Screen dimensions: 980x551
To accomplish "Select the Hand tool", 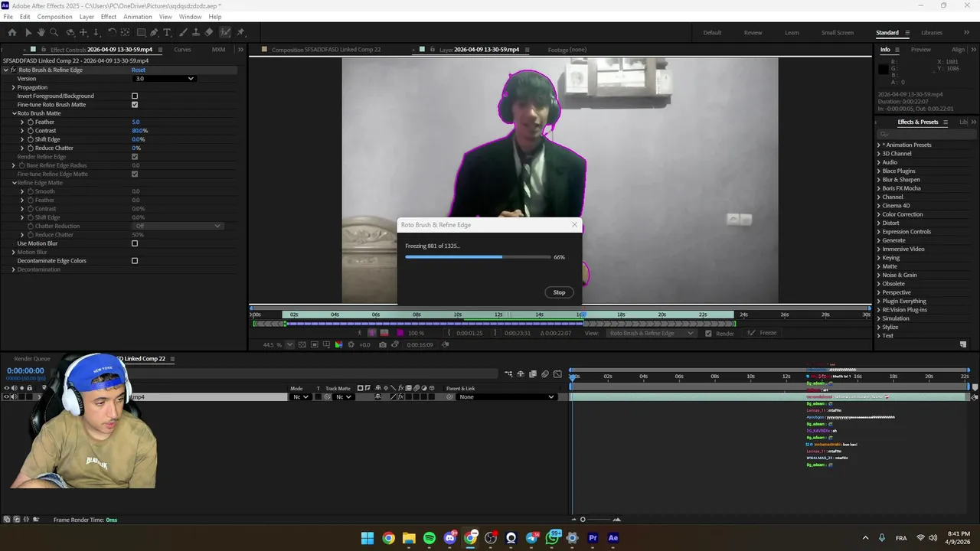I will [x=41, y=32].
